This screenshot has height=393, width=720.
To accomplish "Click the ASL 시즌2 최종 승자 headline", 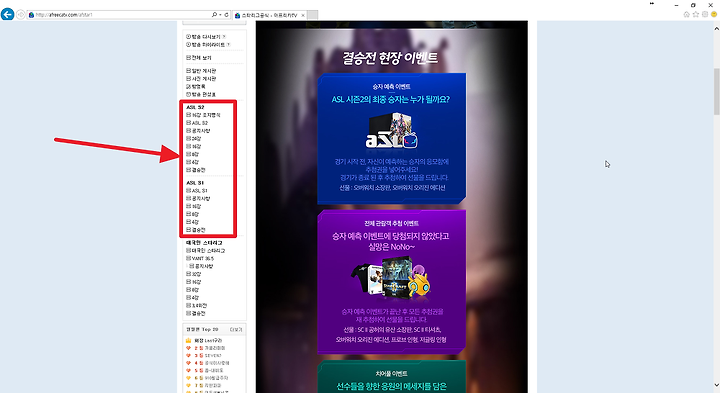I will tap(391, 99).
